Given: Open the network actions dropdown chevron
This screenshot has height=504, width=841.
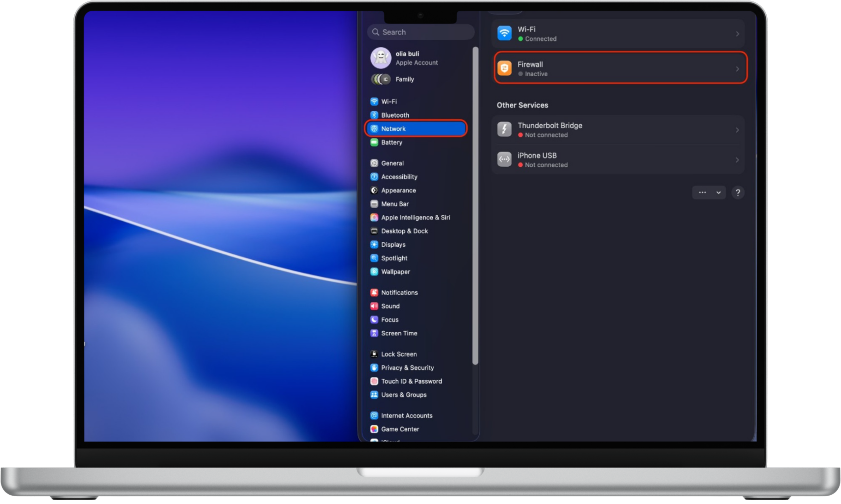Looking at the screenshot, I should (719, 193).
